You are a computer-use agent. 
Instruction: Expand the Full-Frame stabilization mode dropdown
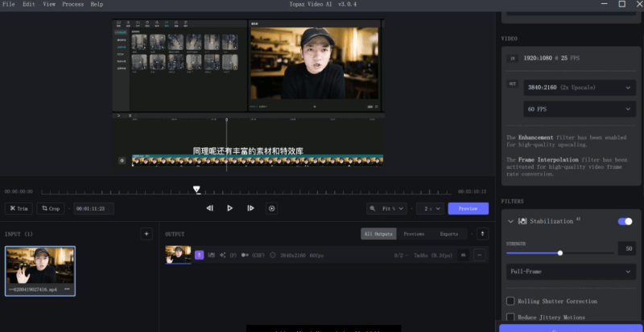point(571,272)
